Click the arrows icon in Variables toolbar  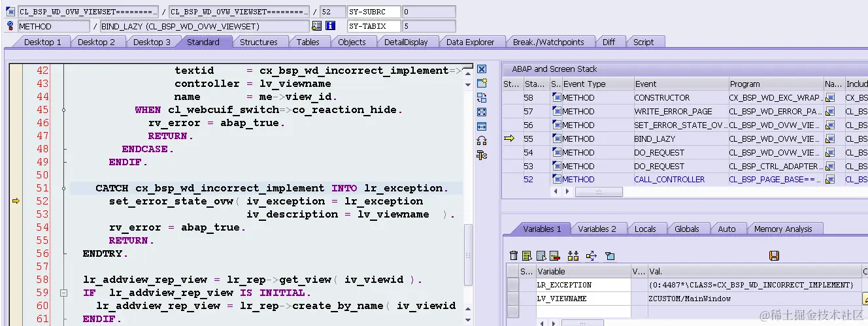(592, 255)
